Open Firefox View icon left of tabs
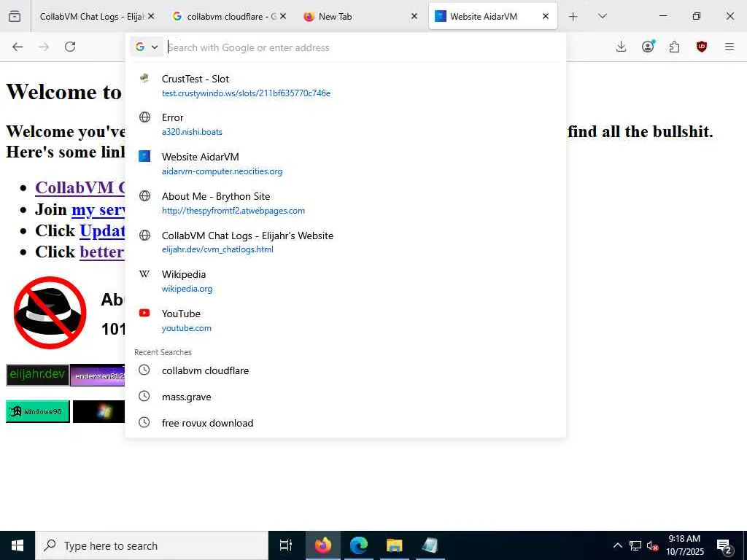 pyautogui.click(x=15, y=16)
